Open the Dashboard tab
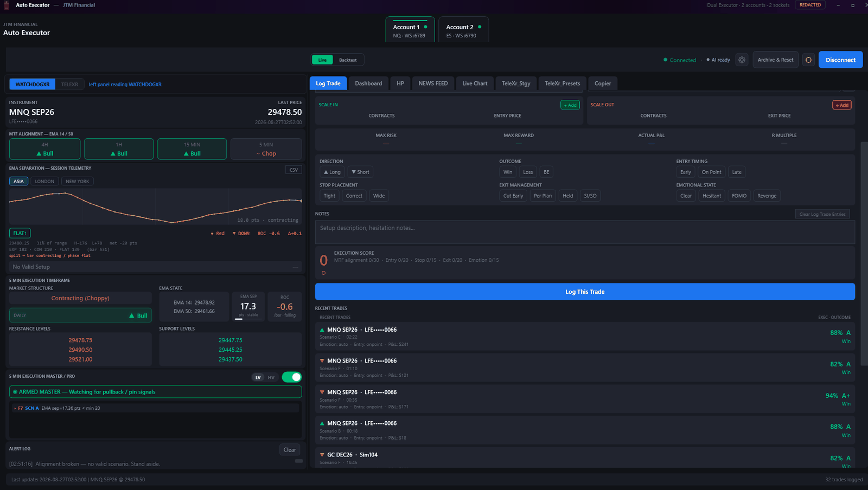Viewport: 868px width, 490px height. pos(368,83)
